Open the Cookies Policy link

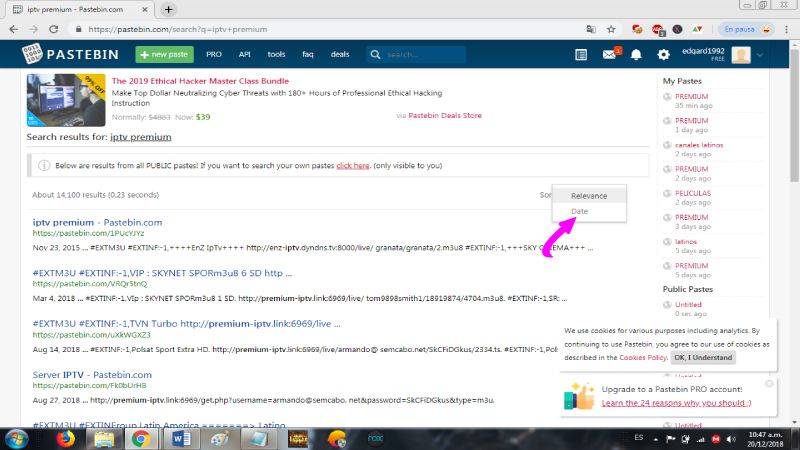(x=642, y=358)
